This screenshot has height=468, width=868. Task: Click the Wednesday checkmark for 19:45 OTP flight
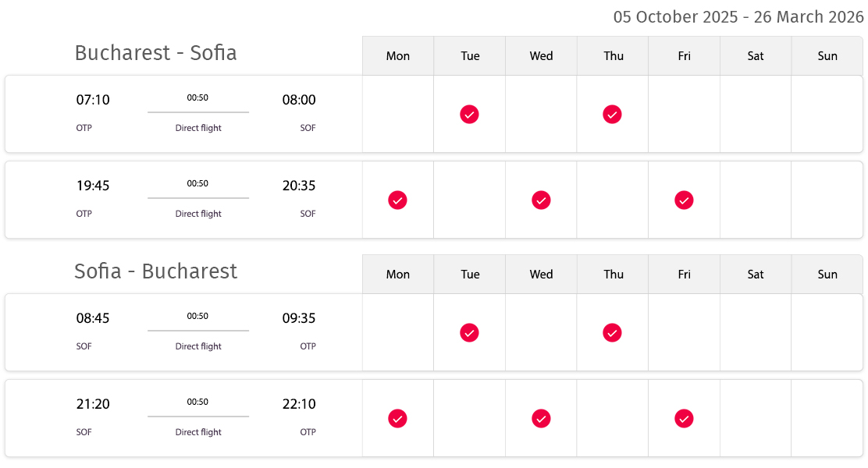point(541,200)
